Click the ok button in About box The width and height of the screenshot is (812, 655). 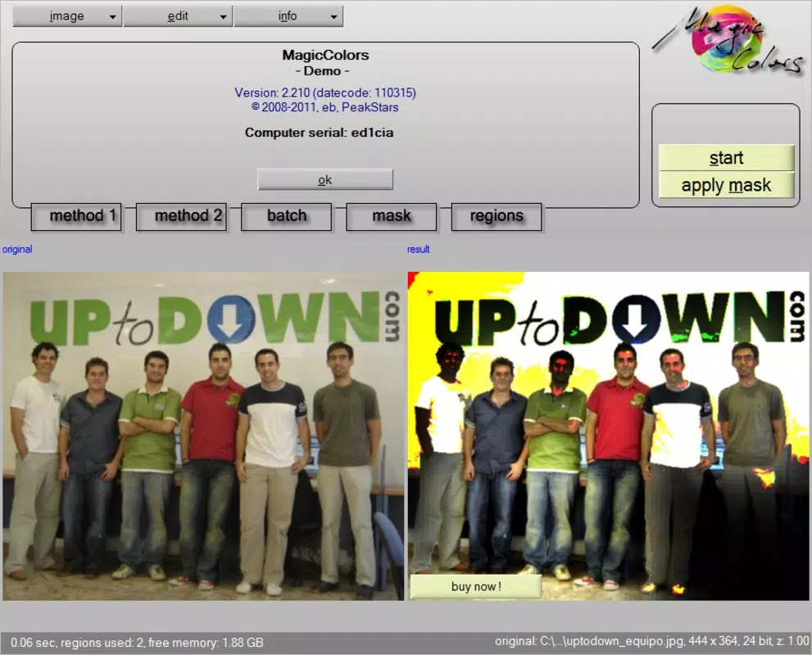coord(325,179)
